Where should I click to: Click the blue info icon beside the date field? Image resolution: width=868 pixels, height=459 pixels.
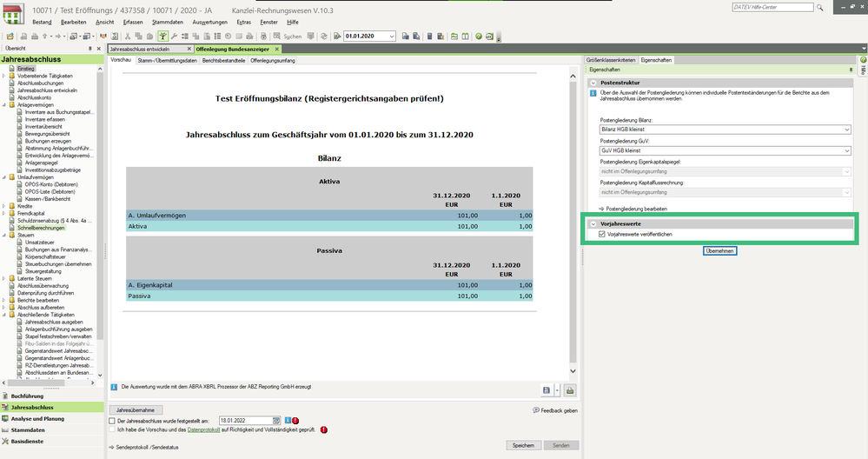pos(287,420)
